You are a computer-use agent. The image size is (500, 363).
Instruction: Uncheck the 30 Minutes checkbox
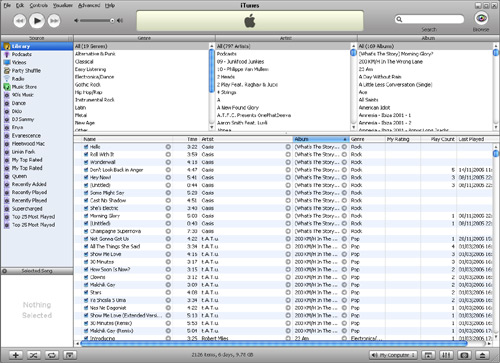pyautogui.click(x=86, y=262)
